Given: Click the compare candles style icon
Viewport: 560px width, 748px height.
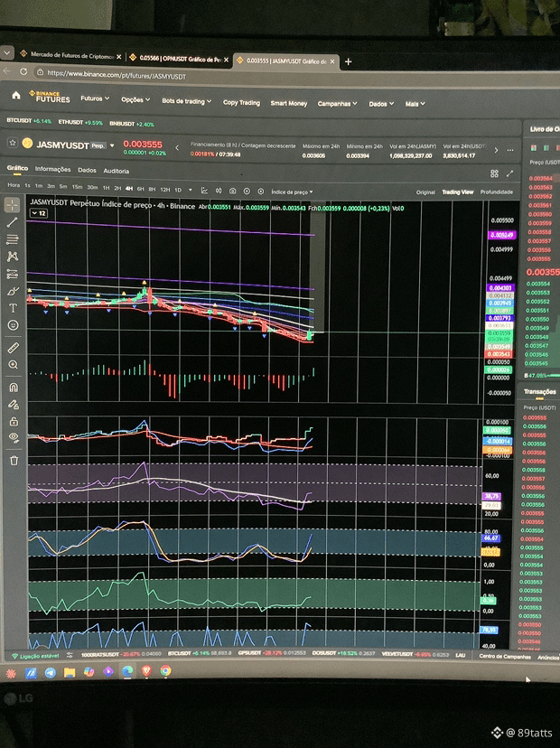Looking at the screenshot, I should [x=219, y=191].
